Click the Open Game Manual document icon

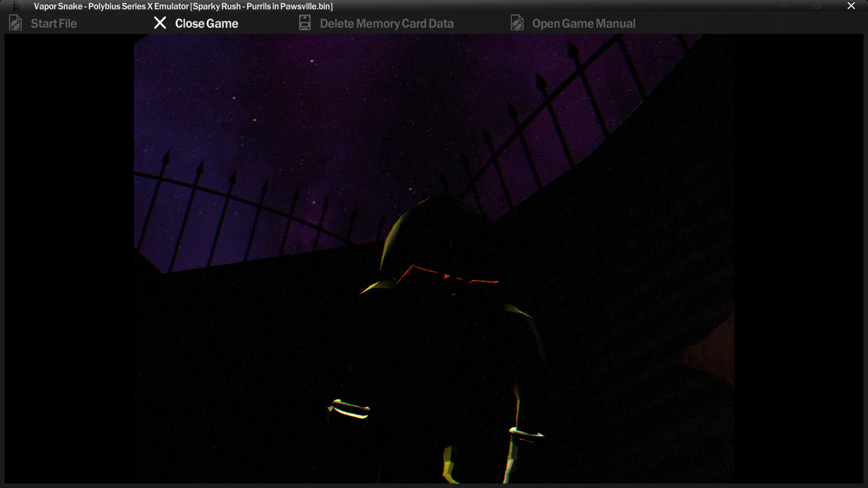[517, 23]
